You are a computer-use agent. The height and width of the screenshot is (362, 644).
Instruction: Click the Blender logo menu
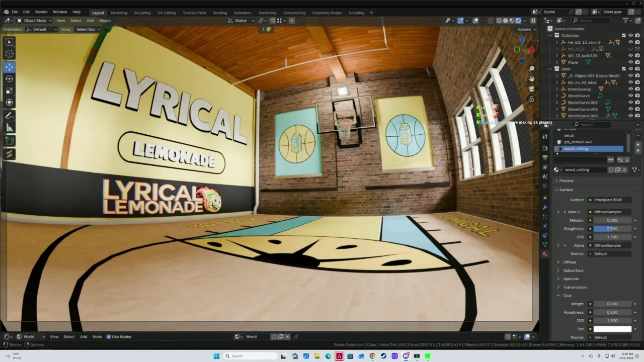pos(6,12)
